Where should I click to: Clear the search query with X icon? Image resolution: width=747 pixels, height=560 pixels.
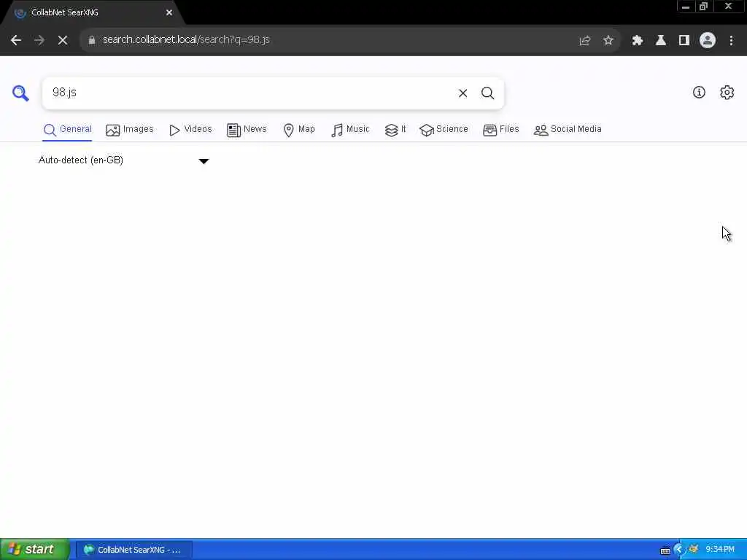pyautogui.click(x=462, y=93)
